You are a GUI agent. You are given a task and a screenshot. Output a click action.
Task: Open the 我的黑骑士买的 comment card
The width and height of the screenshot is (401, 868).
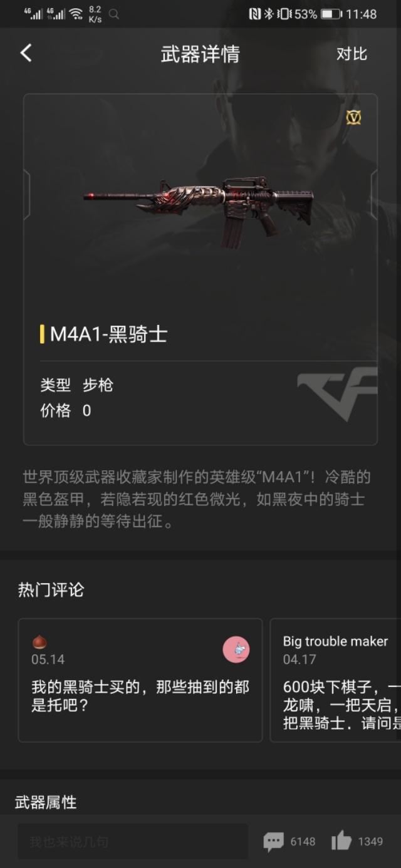point(140,680)
